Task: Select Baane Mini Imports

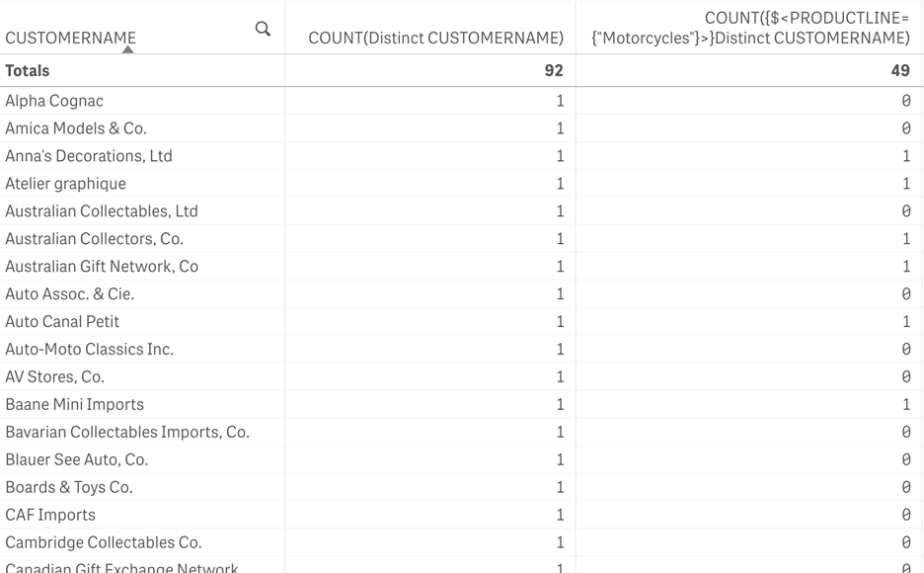Action: (x=74, y=404)
